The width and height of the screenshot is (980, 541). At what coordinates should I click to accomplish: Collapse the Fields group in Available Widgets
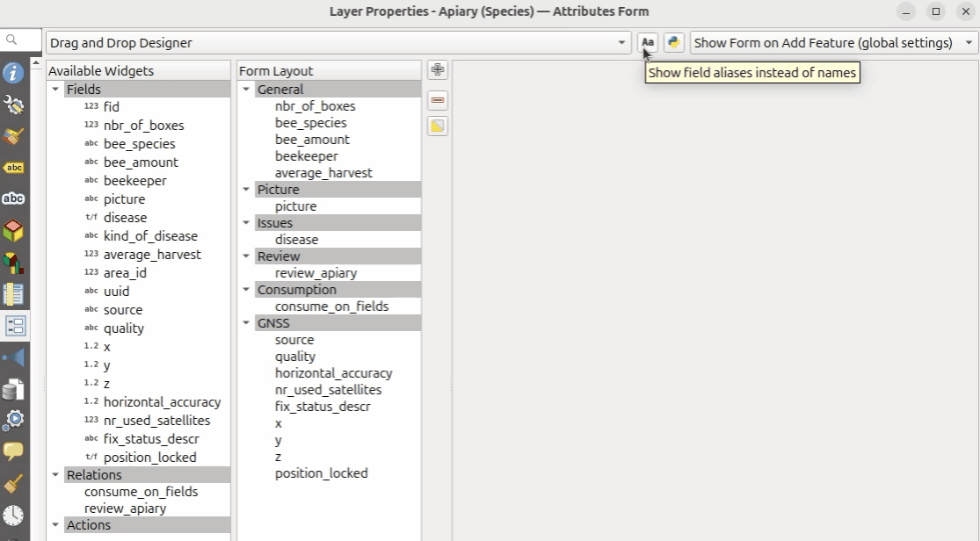coord(56,90)
